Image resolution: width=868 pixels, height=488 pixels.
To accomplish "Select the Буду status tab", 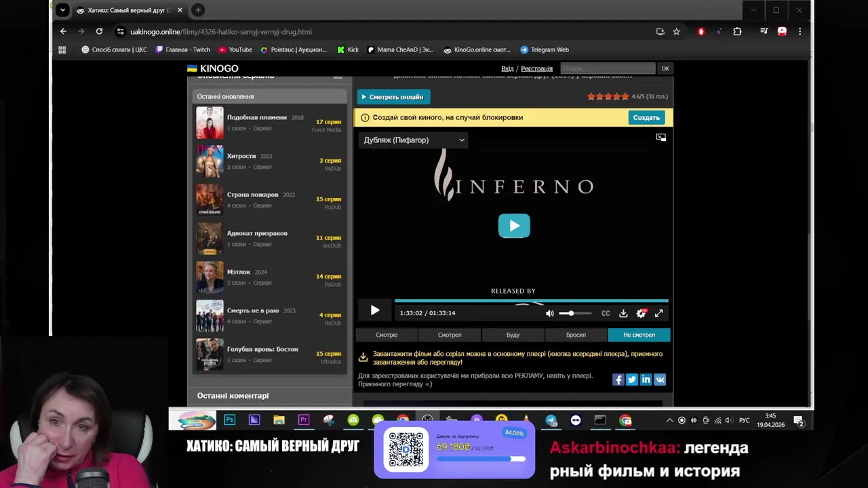I will tap(513, 335).
